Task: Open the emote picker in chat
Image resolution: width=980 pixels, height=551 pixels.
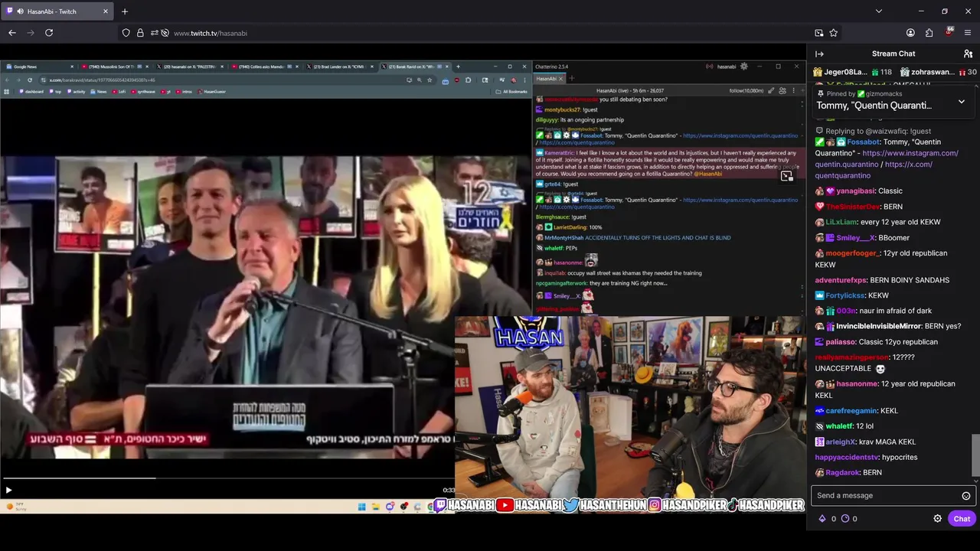Action: tap(966, 496)
